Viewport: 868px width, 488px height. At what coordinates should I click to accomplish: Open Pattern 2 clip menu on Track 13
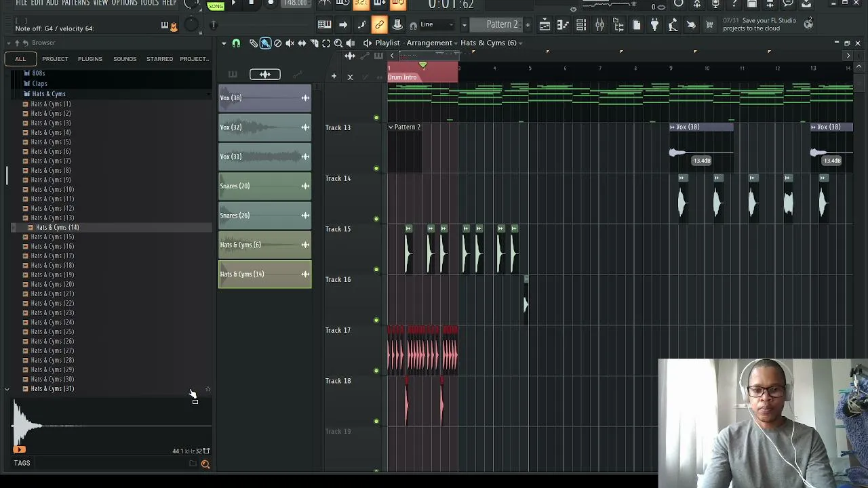pos(391,127)
